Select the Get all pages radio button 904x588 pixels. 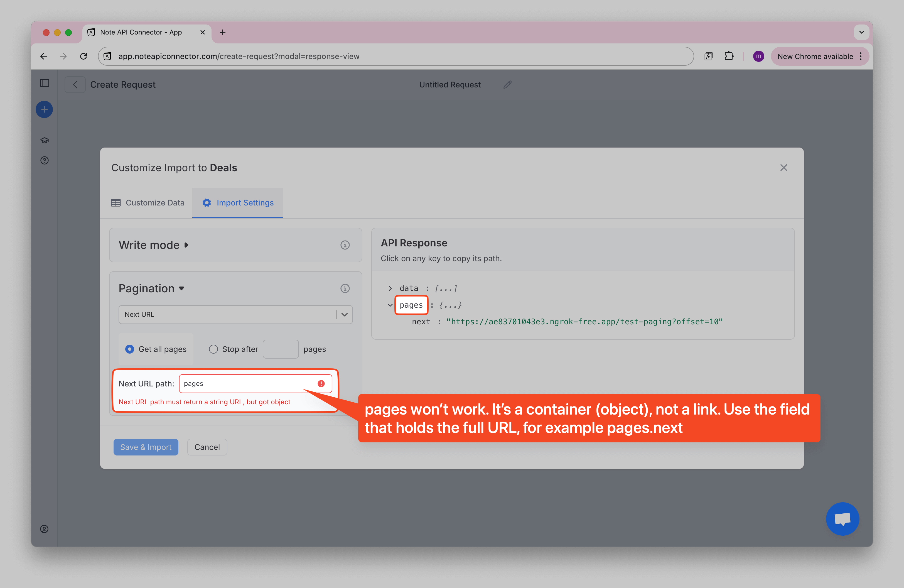(x=129, y=349)
